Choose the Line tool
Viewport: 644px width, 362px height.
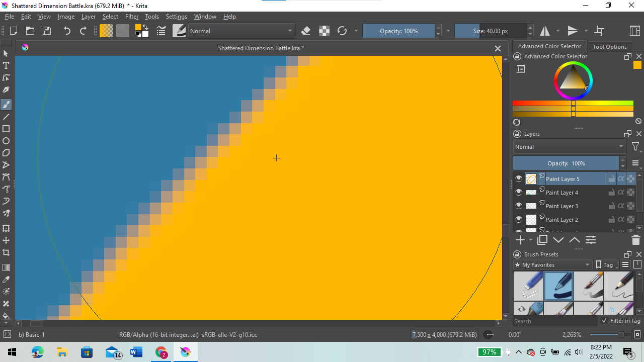[6, 117]
